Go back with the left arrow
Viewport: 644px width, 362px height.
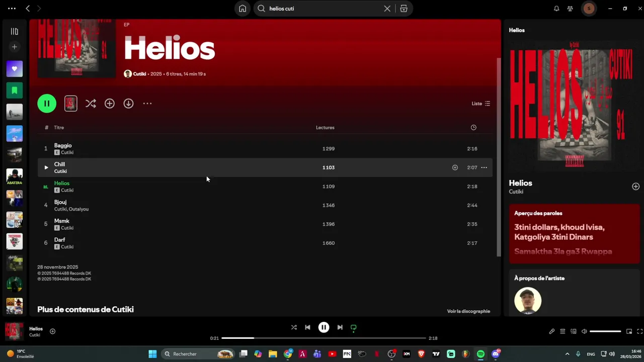point(28,9)
